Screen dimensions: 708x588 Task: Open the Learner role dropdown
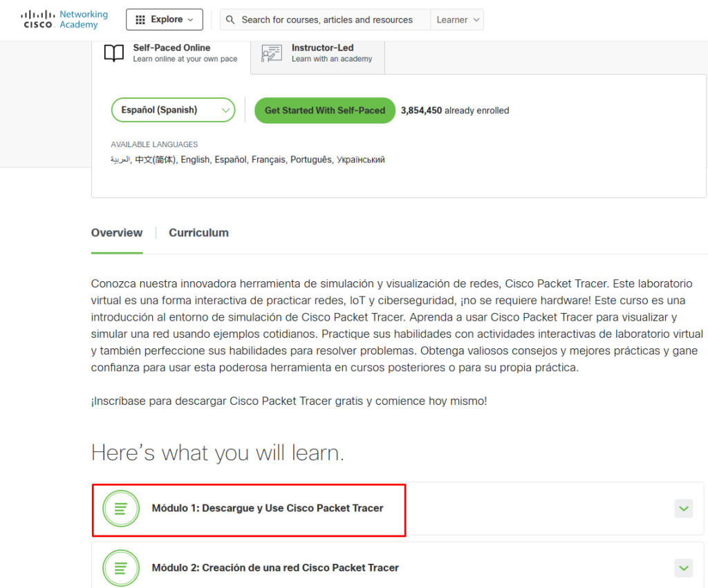tap(457, 20)
